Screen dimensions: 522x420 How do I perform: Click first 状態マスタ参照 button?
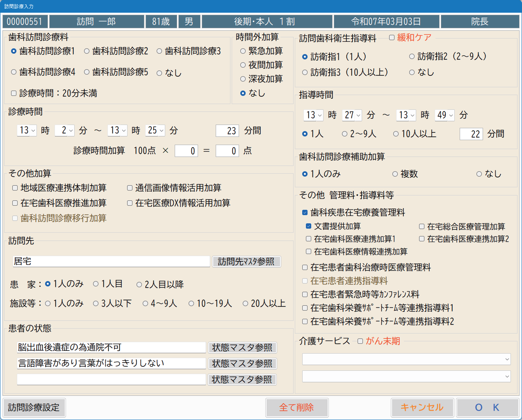pos(242,348)
